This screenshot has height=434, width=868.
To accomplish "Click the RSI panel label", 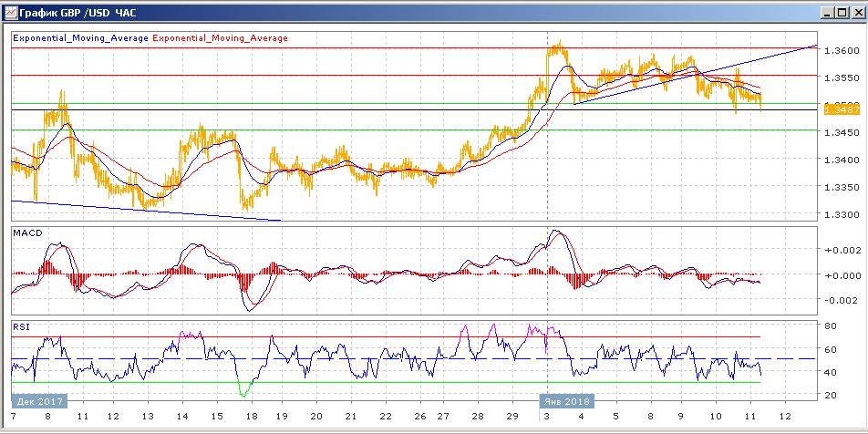I will (x=21, y=326).
